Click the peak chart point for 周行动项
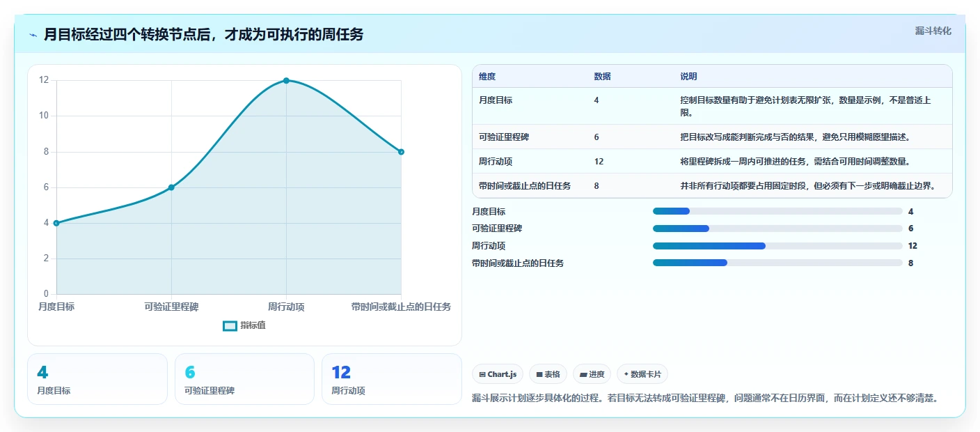Image resolution: width=980 pixels, height=432 pixels. click(286, 81)
